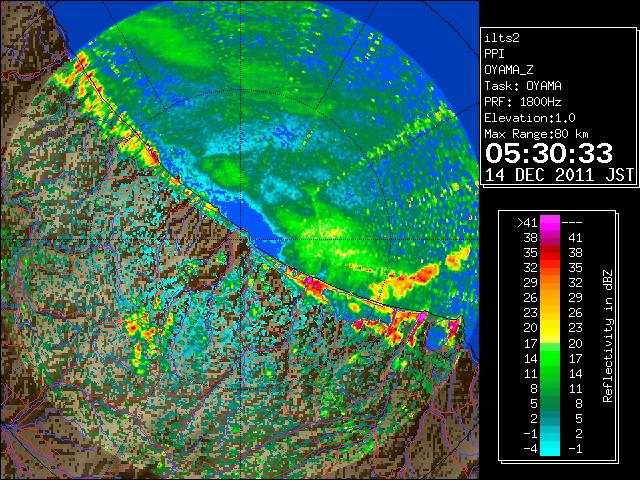Viewport: 640px width, 480px height.
Task: Click the cyan -4 dBZ color swatch
Action: [x=550, y=449]
